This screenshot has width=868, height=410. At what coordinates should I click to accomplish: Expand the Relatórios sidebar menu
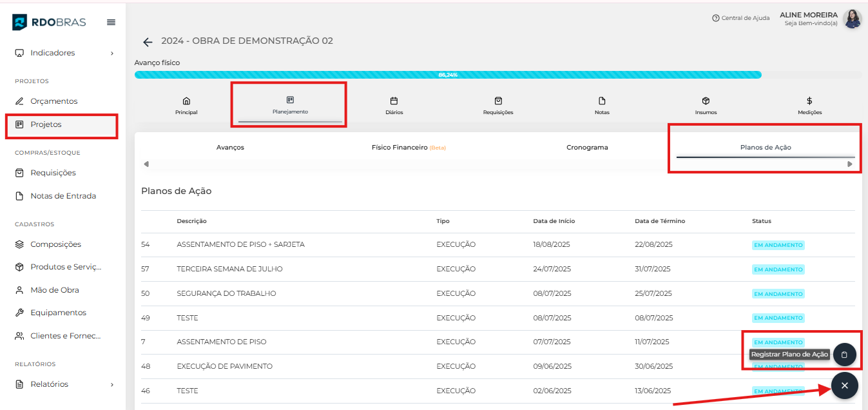63,384
